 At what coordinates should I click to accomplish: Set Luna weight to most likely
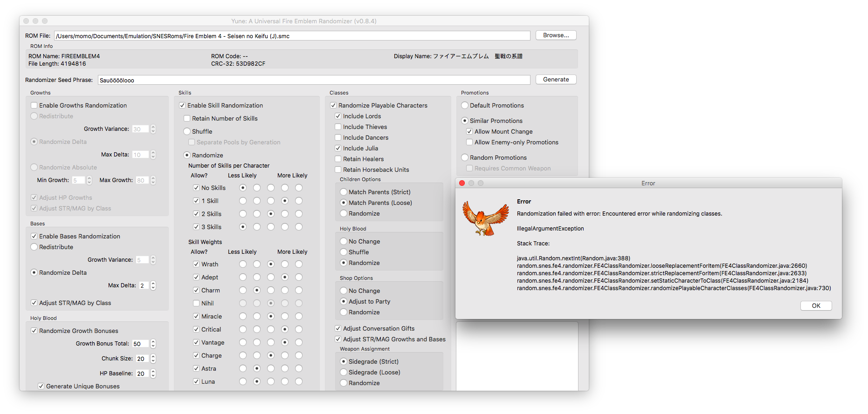pos(299,381)
